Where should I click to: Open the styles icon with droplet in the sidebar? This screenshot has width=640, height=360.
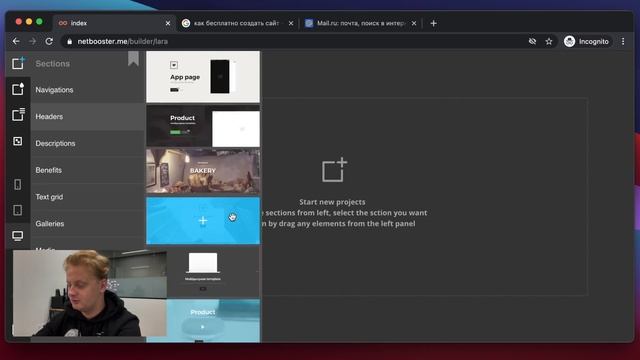[x=18, y=89]
